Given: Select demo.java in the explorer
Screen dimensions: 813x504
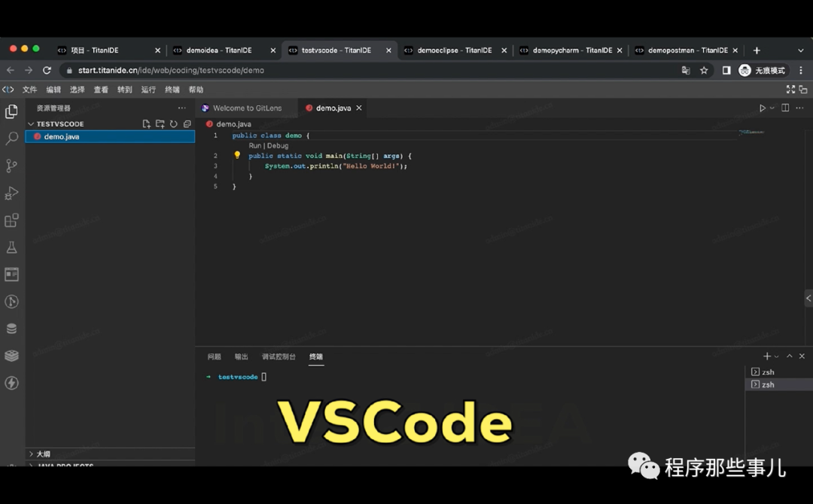Looking at the screenshot, I should click(x=110, y=137).
